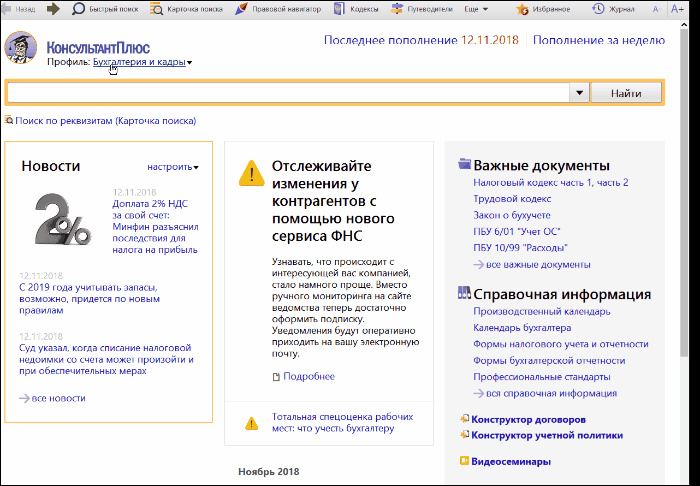This screenshot has height=486, width=700.
Task: Open Кодексы book icon
Action: [339, 8]
